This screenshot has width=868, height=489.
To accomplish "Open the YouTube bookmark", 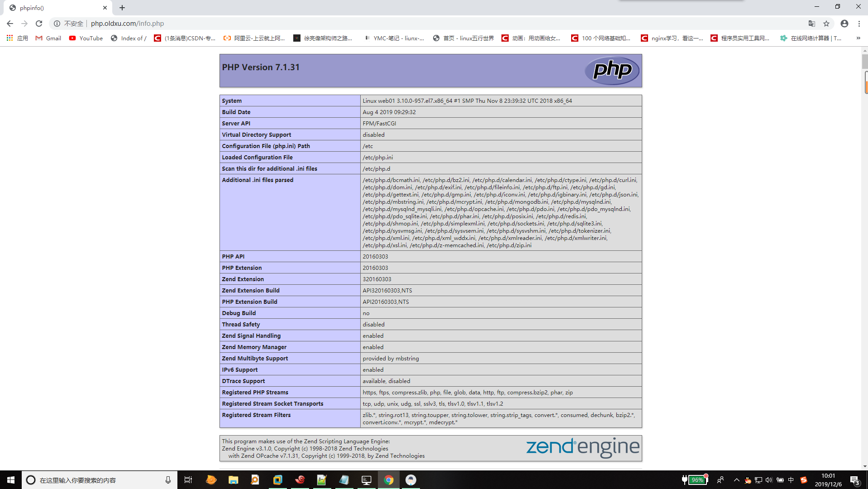I will point(86,38).
